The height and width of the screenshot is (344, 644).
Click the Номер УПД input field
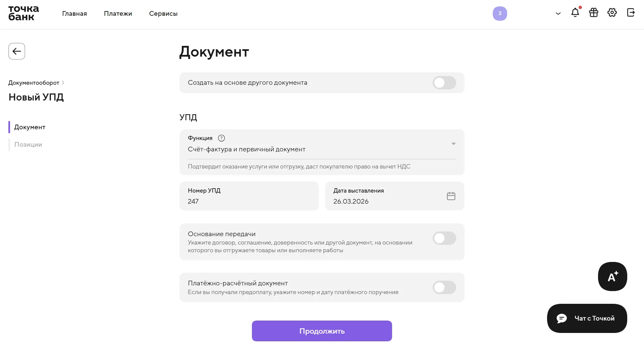pyautogui.click(x=249, y=201)
